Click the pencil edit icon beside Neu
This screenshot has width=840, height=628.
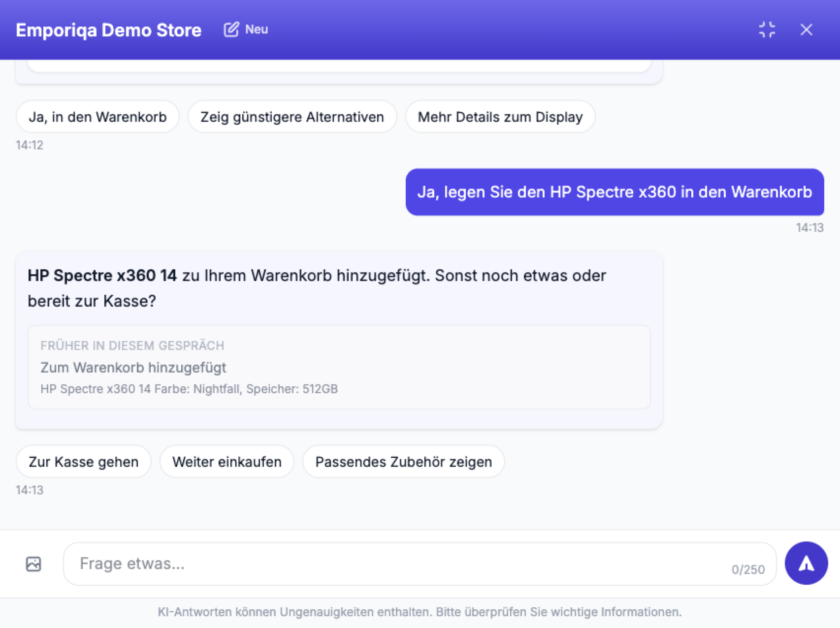pyautogui.click(x=231, y=30)
